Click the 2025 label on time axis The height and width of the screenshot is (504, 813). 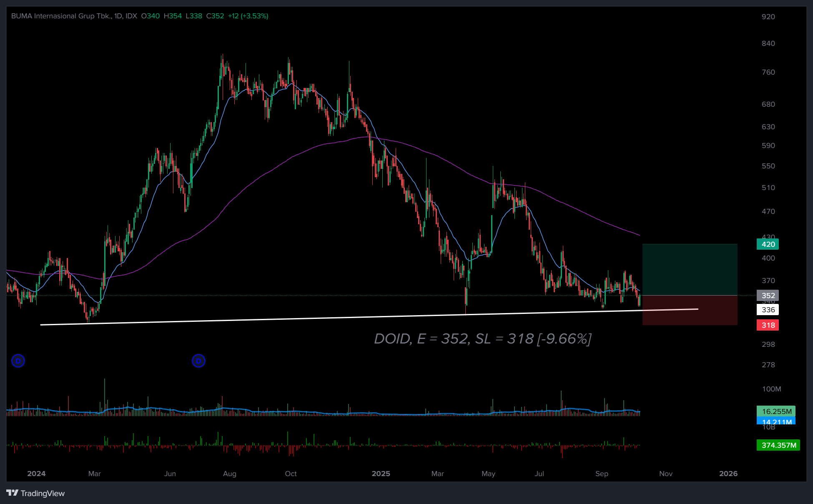pos(381,474)
